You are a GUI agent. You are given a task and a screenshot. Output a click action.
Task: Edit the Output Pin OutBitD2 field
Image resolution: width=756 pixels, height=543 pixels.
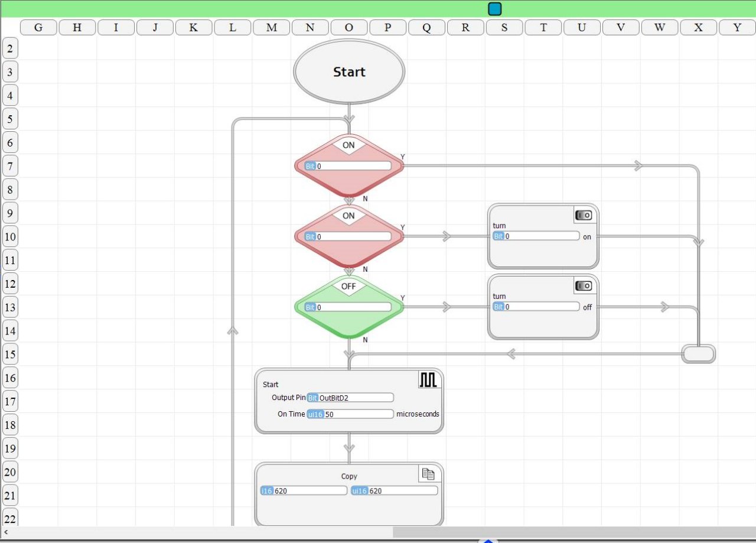(350, 398)
